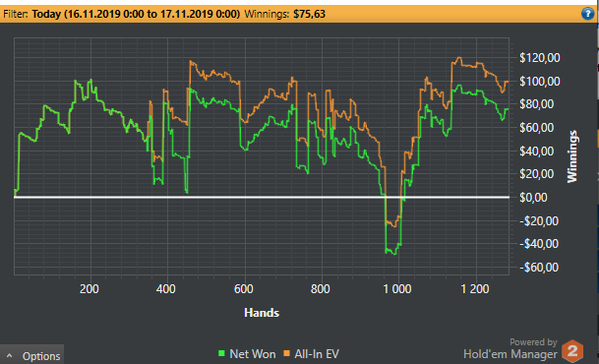
Task: Click the $120,00 y-axis label
Action: pyautogui.click(x=539, y=58)
